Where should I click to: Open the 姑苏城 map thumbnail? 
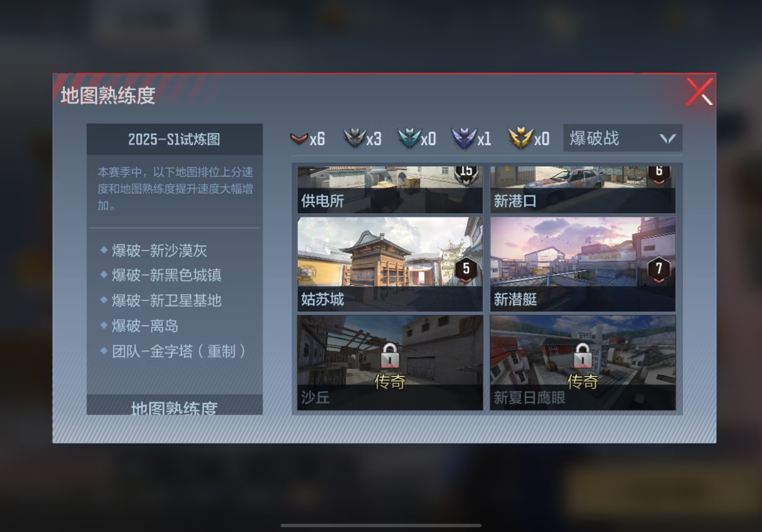coord(390,264)
